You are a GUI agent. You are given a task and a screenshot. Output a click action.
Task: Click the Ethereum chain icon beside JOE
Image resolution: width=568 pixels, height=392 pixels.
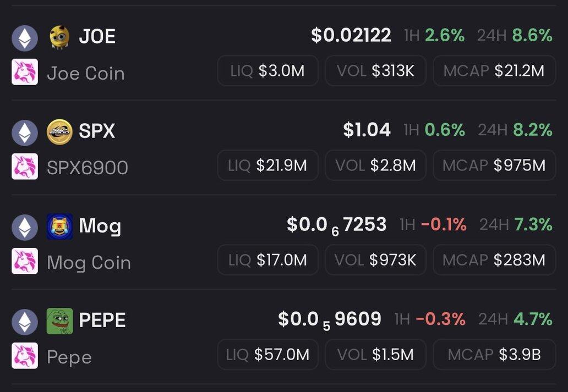point(25,38)
